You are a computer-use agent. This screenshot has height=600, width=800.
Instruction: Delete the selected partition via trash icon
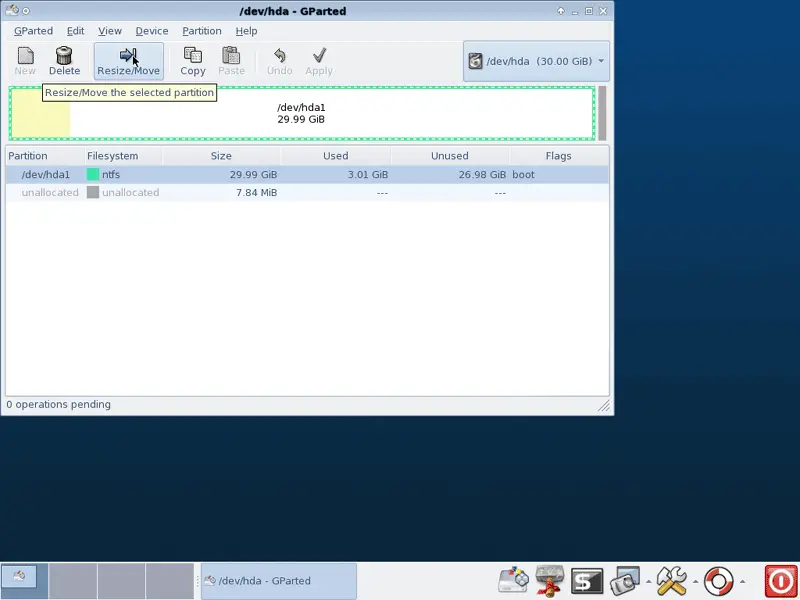(64, 61)
